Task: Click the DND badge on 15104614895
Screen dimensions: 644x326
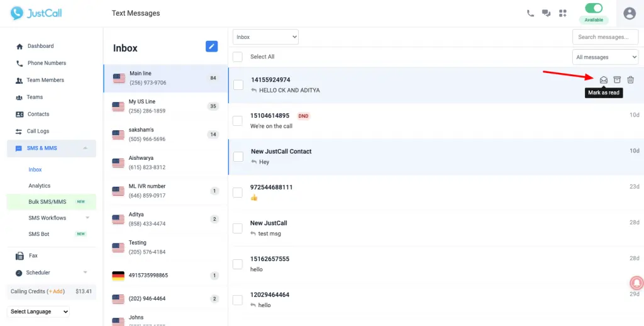Action: pyautogui.click(x=303, y=116)
